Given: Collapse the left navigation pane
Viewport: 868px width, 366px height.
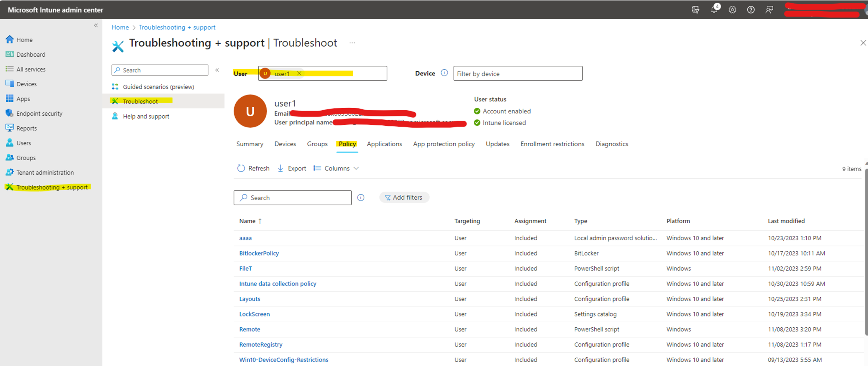Looking at the screenshot, I should coord(96,25).
